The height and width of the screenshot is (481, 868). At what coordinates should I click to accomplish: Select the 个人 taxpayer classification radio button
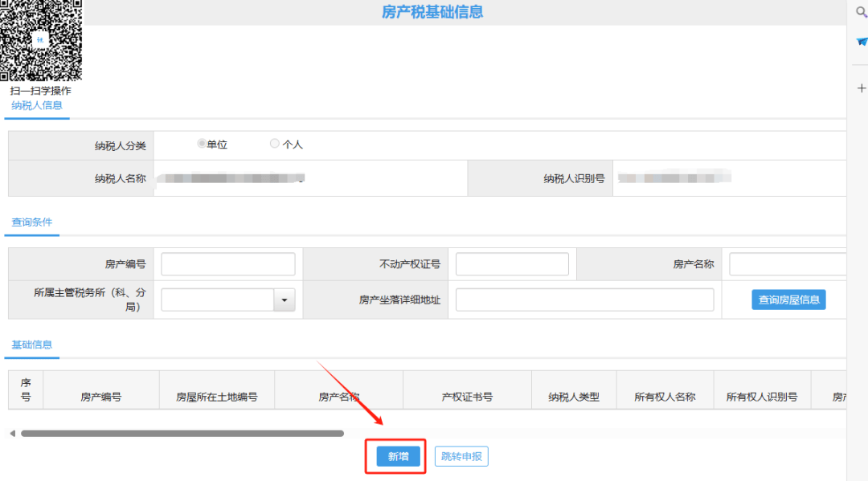click(273, 144)
